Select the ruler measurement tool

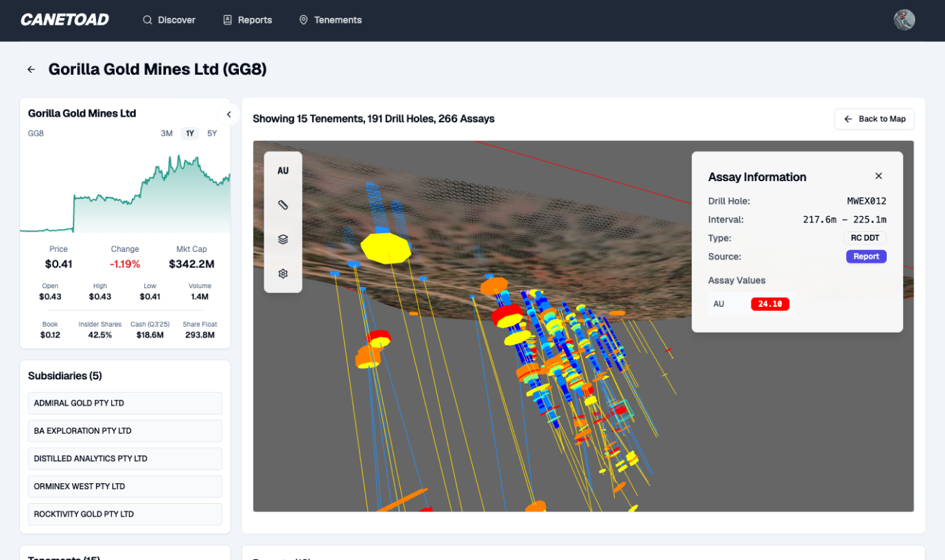(283, 205)
